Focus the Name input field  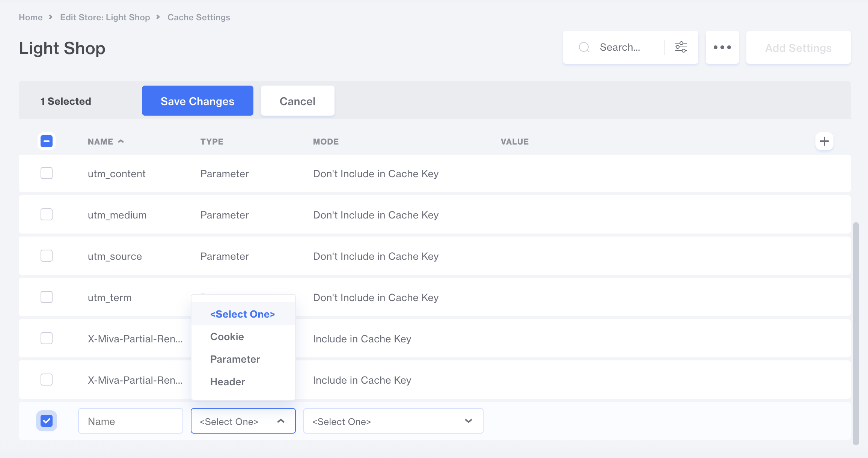[x=131, y=421]
